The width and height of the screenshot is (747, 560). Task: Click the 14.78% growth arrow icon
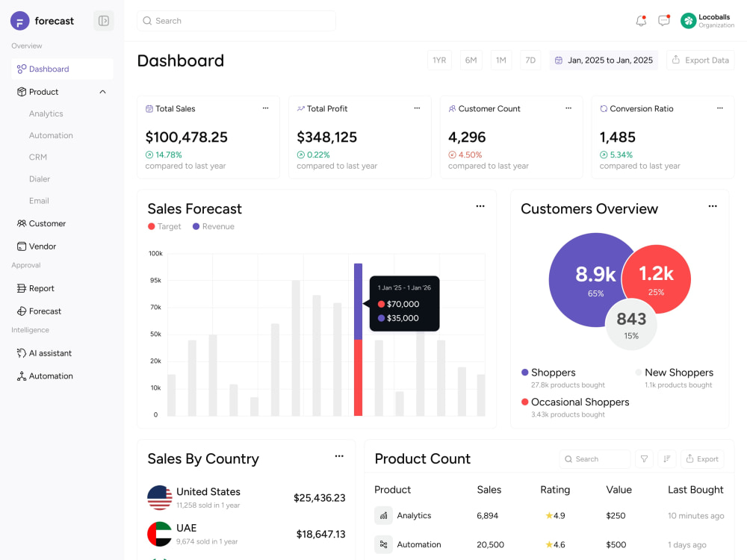tap(149, 155)
